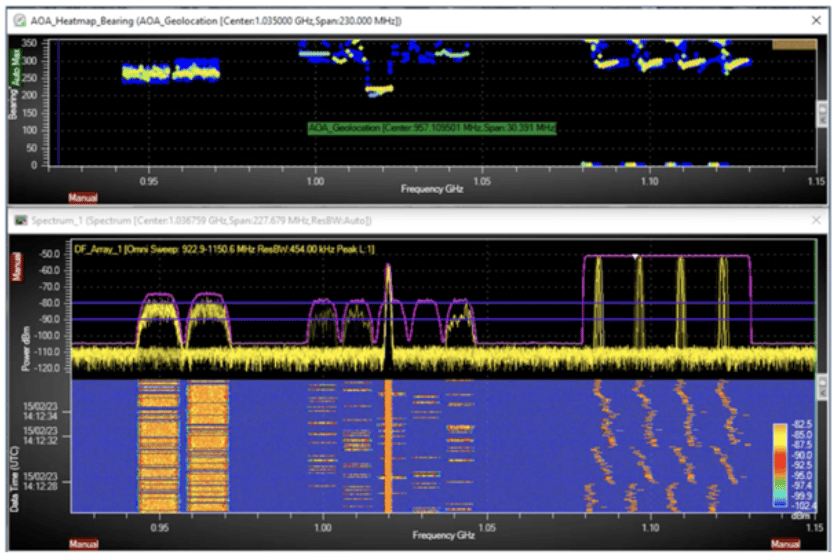Click the AOA_Heatmap_Bearing window title icon
Screen dimensions: 840x560
[x=18, y=18]
